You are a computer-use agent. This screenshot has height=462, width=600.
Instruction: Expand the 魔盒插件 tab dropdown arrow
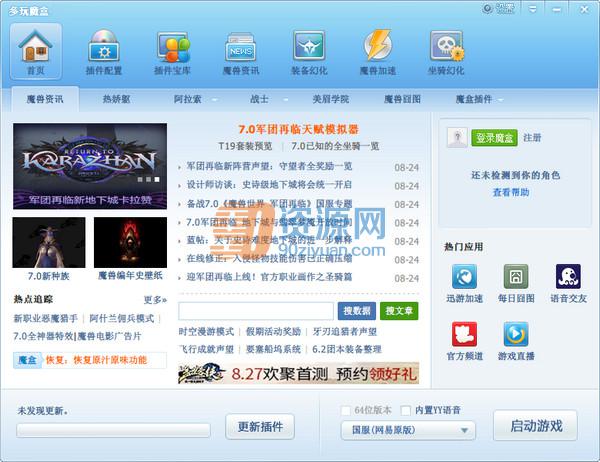click(501, 100)
